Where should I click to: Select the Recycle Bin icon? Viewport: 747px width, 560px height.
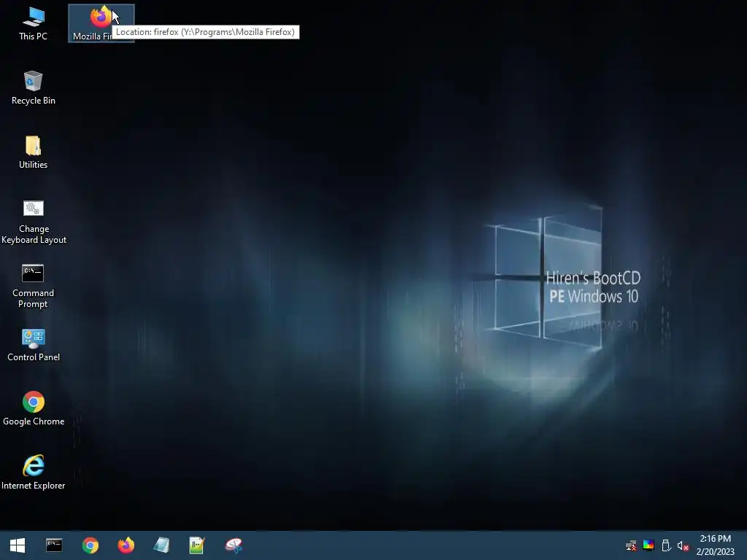pos(33,88)
